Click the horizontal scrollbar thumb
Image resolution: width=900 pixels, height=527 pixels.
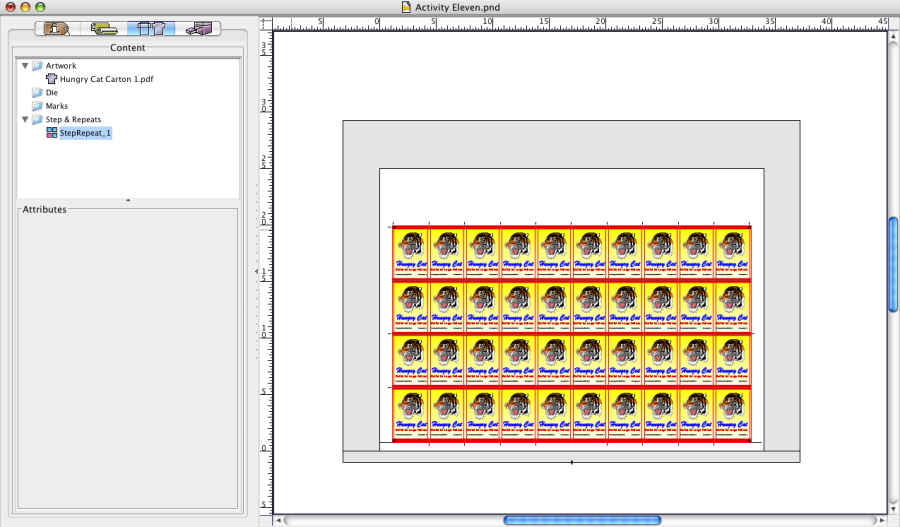tap(582, 520)
